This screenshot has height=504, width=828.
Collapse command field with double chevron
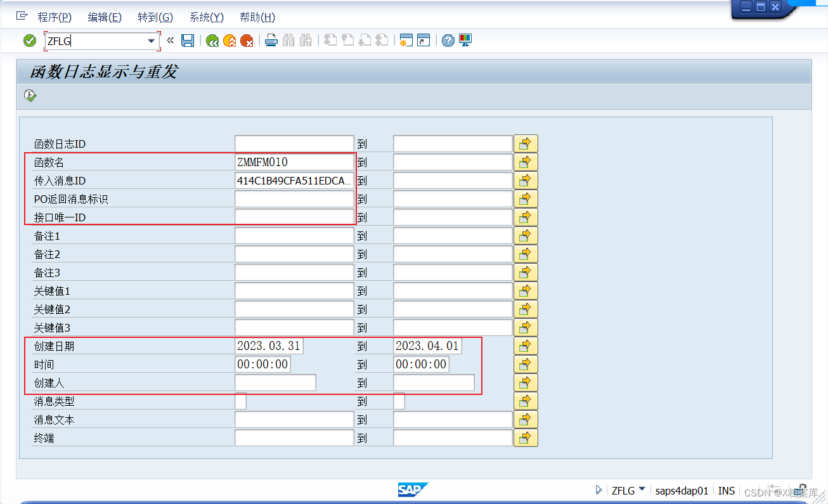[x=170, y=41]
